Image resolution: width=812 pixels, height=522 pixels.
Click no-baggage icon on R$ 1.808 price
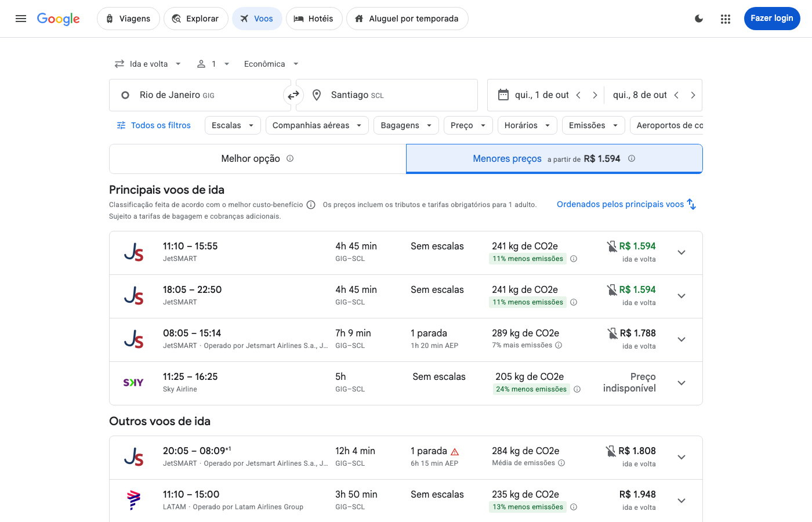[611, 451]
